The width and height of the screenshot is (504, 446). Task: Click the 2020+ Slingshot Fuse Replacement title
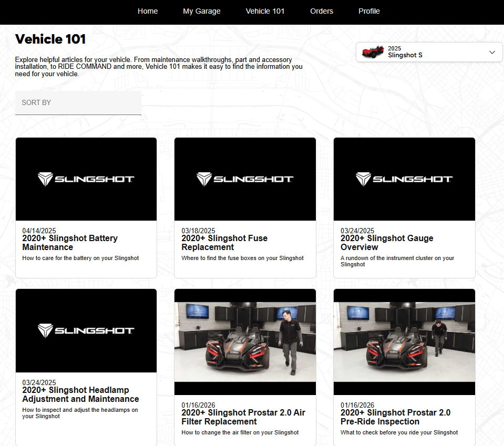[x=224, y=243]
